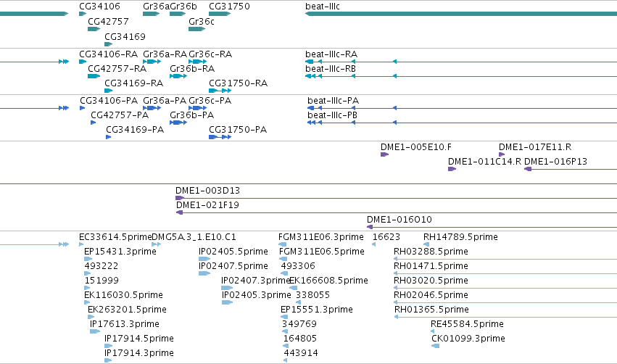Image resolution: width=617 pixels, height=364 pixels.
Task: Click the CG31750 gene label
Action: pyautogui.click(x=229, y=7)
